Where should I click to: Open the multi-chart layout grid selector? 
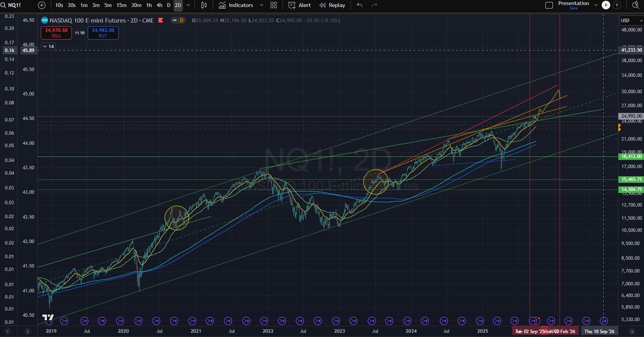pos(273,5)
